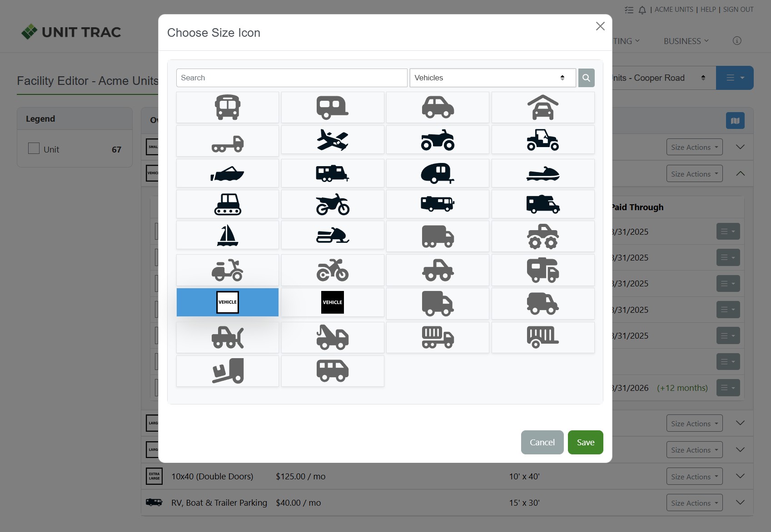Select the bus icon
This screenshot has width=771, height=532.
point(227,108)
